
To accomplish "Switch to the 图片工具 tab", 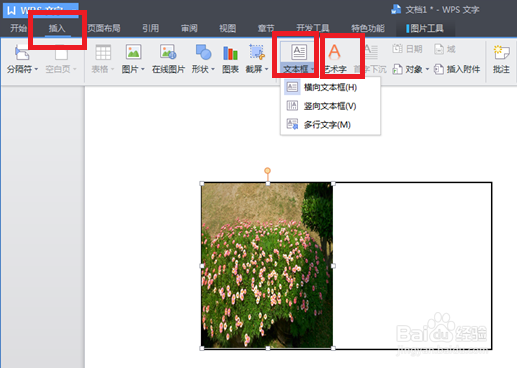I will (x=425, y=28).
